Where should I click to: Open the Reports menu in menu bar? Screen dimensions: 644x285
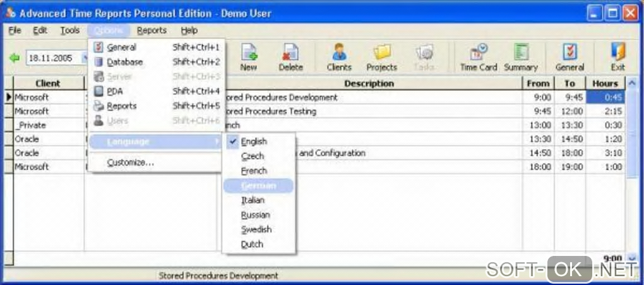[x=152, y=30]
